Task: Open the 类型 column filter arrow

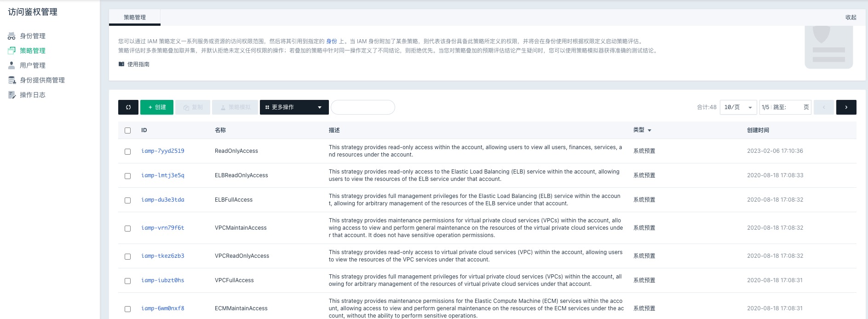Action: coord(650,131)
